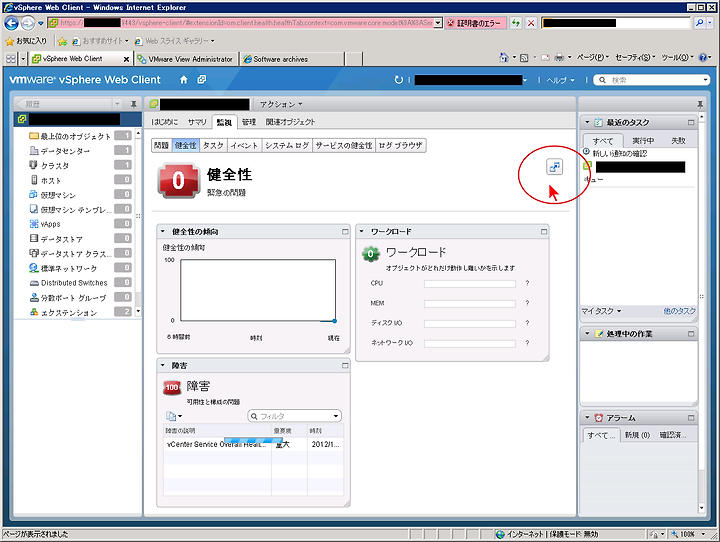Viewport: 720px width, 542px height.
Task: Open the navigator history dropdown
Action: click(117, 104)
